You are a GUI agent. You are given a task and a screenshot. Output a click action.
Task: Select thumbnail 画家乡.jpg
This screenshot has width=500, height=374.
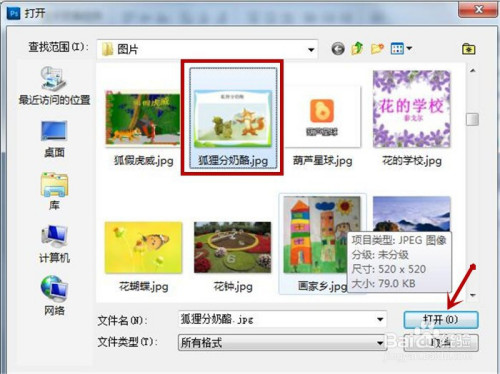tap(322, 235)
